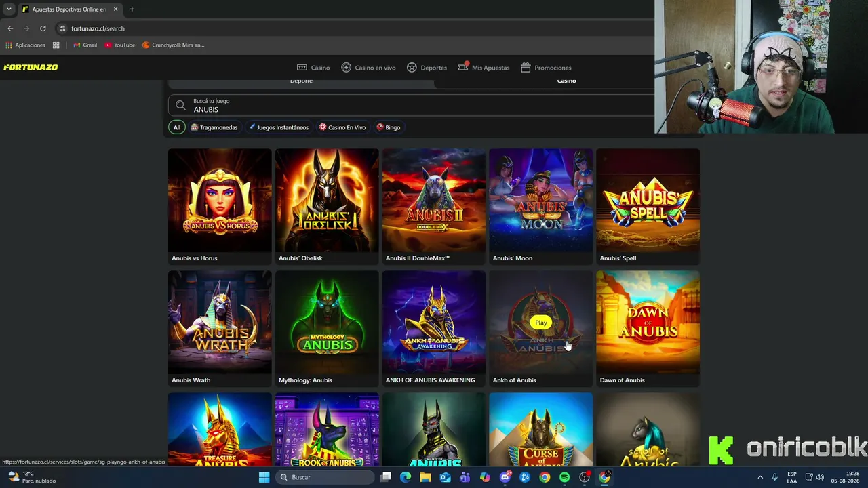Viewport: 868px width, 488px height.
Task: Open OBS Studio from taskbar
Action: coord(585,477)
